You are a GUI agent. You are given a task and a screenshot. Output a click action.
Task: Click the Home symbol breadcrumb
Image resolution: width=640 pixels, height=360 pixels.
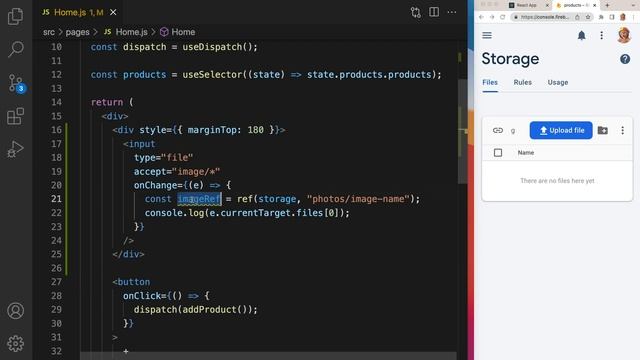pyautogui.click(x=178, y=32)
